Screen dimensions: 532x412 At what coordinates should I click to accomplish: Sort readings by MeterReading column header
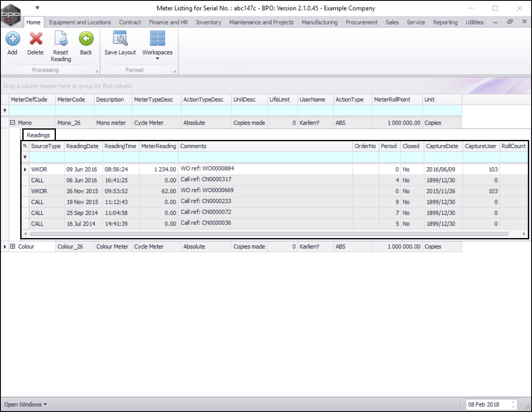point(159,146)
